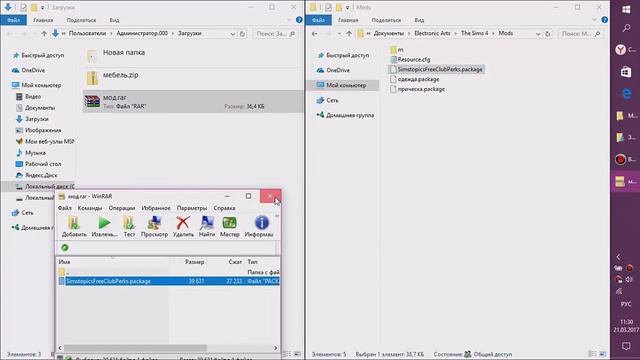Image resolution: width=640 pixels, height=360 pixels.
Task: Sort WinRAR list by Размер column
Action: [x=194, y=262]
